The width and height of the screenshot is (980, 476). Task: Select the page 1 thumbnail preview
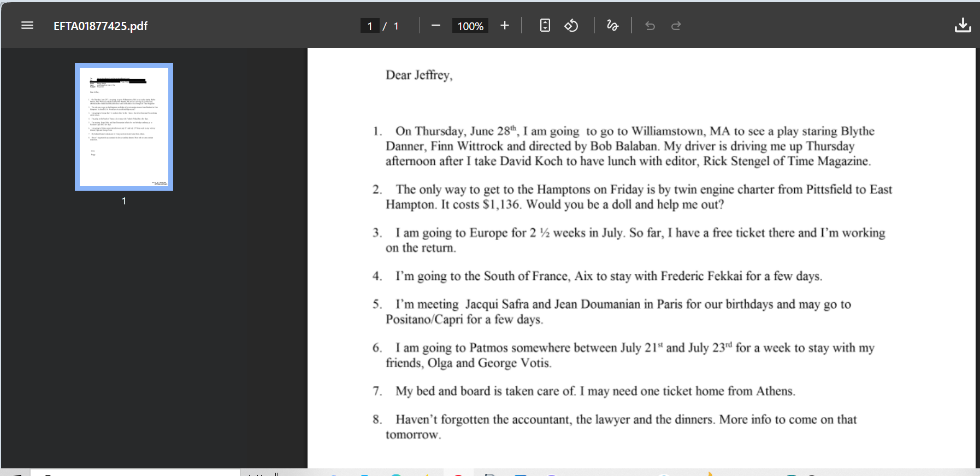[124, 127]
